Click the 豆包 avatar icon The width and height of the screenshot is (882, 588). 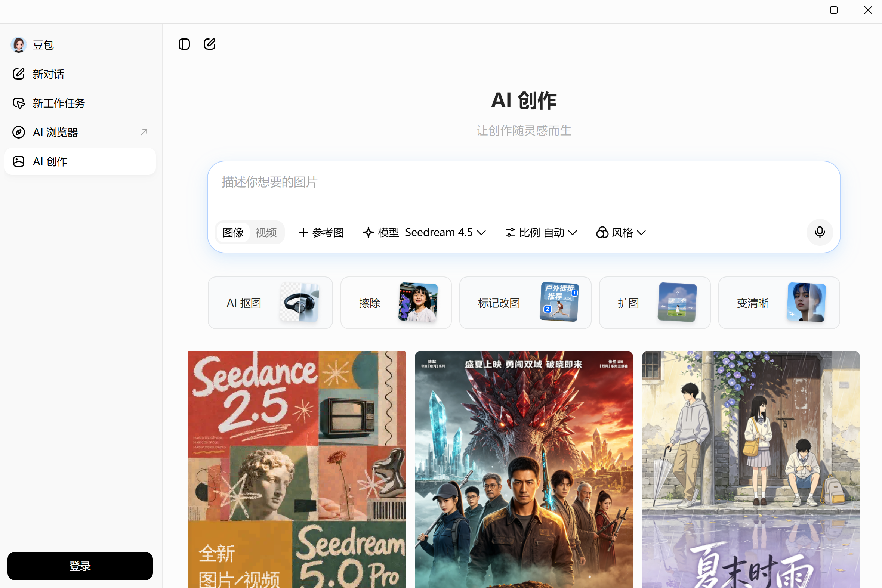[x=18, y=44]
